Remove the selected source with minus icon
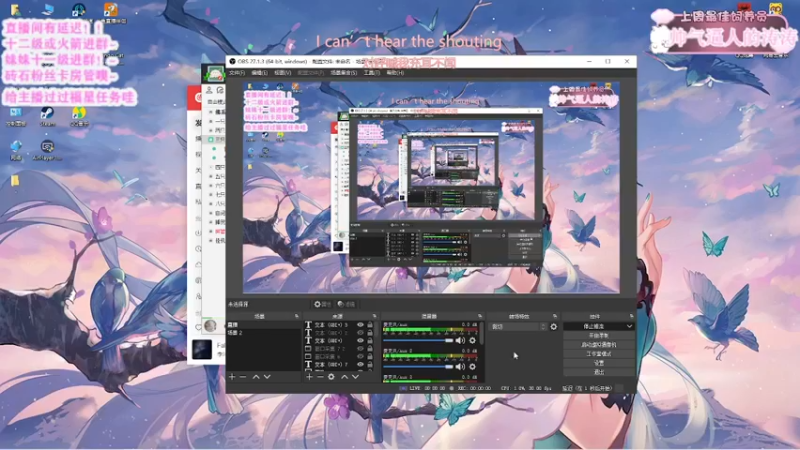The width and height of the screenshot is (800, 450). 320,377
